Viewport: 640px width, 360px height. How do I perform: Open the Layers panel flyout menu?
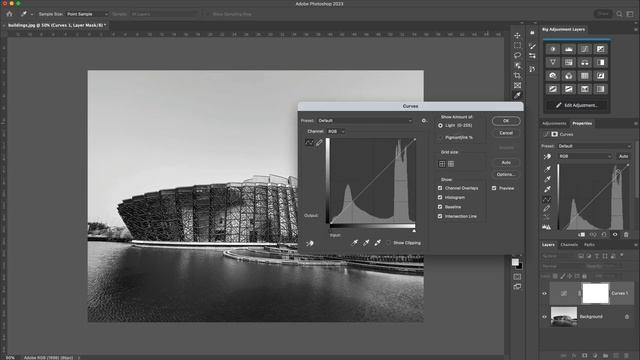click(x=635, y=244)
